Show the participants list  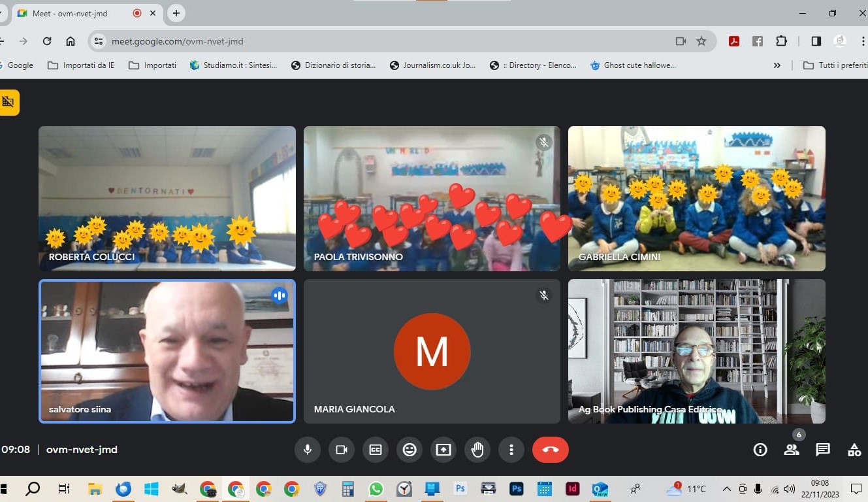point(792,450)
